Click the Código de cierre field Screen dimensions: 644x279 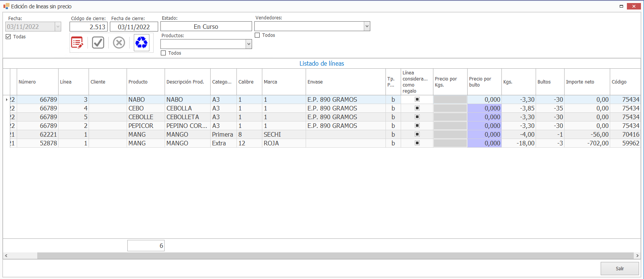[89, 27]
